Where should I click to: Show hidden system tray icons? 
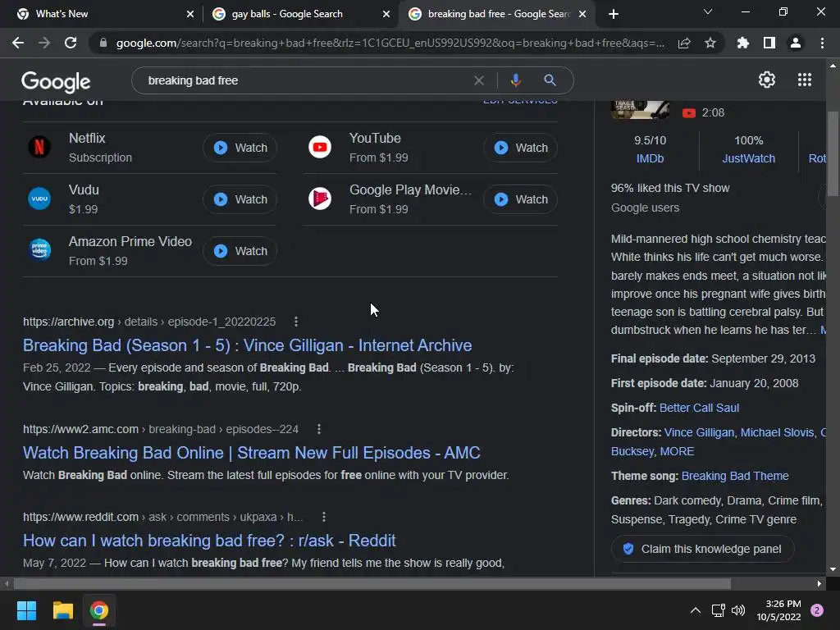(696, 610)
